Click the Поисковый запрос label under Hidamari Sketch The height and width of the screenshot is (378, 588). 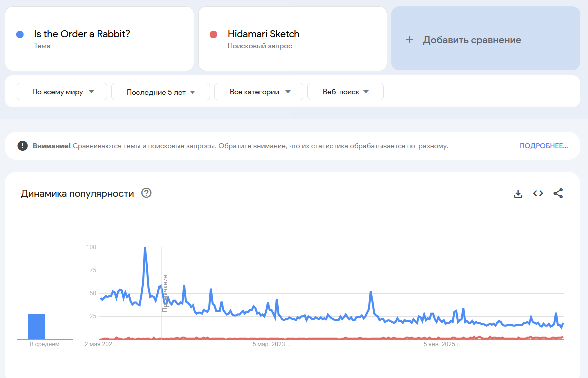click(260, 46)
